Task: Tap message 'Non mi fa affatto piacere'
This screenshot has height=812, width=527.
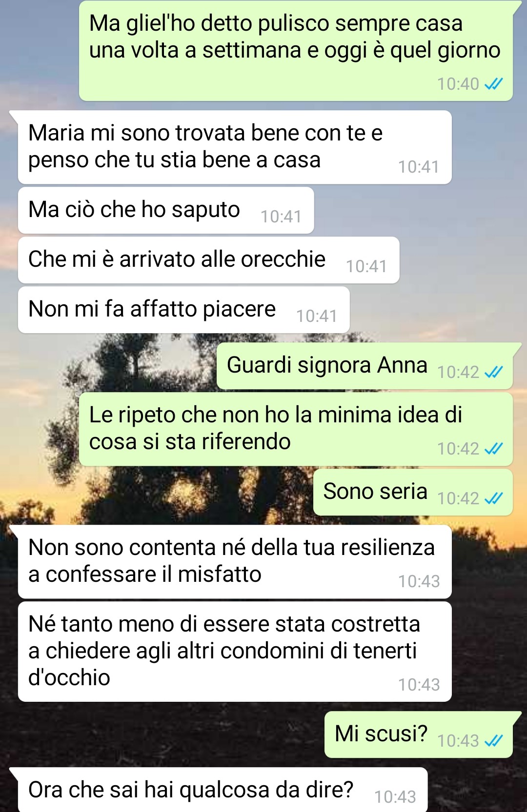Action: click(x=184, y=310)
